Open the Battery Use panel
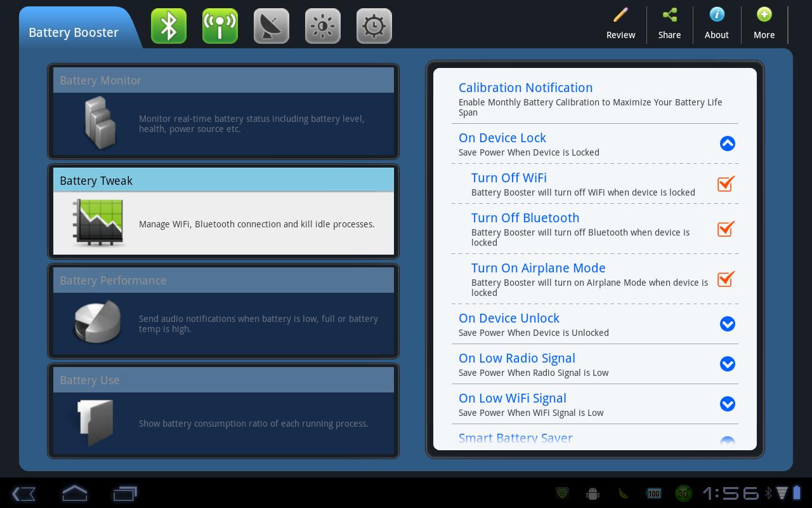 pos(223,411)
